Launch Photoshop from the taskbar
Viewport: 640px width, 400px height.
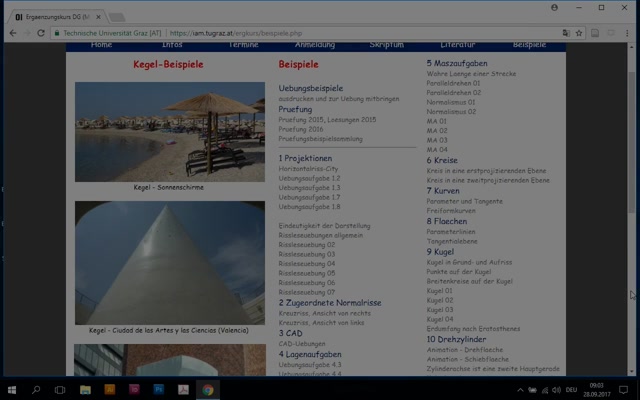point(159,389)
